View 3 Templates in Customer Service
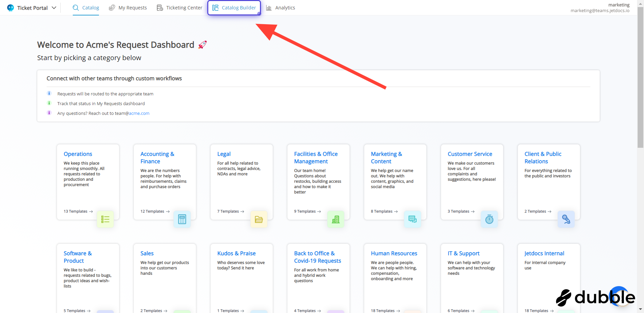Viewport: 644px width, 313px height. coord(461,211)
